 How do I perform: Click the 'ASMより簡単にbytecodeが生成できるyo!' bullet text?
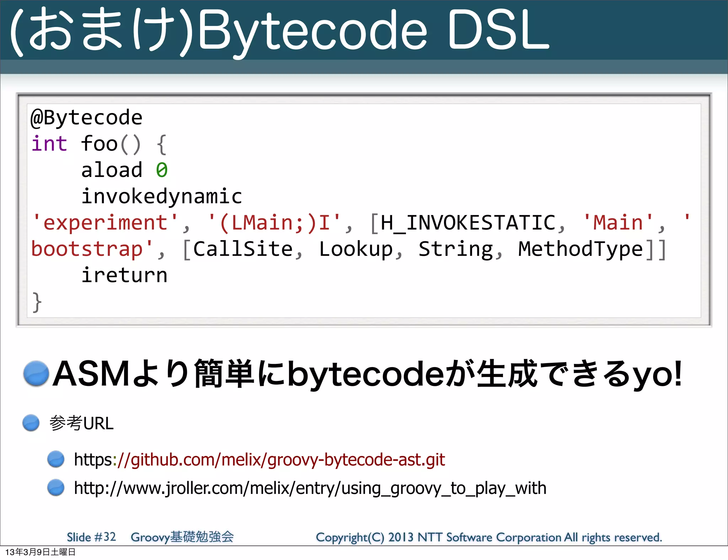click(x=367, y=373)
